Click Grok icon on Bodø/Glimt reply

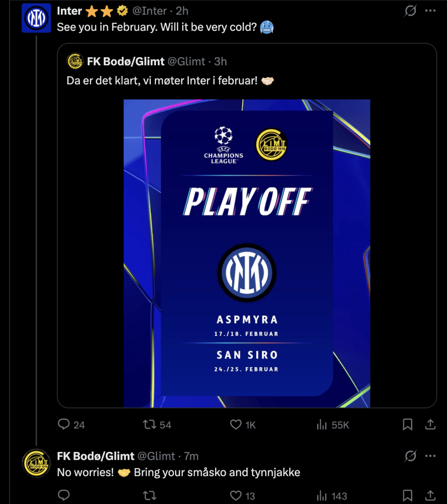click(x=410, y=456)
